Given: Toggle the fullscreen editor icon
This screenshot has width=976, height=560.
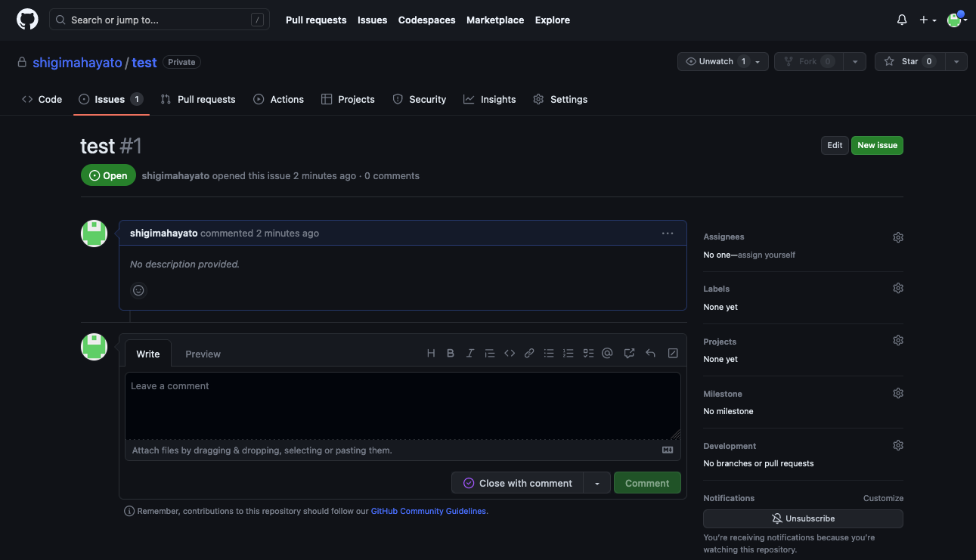Looking at the screenshot, I should 673,353.
